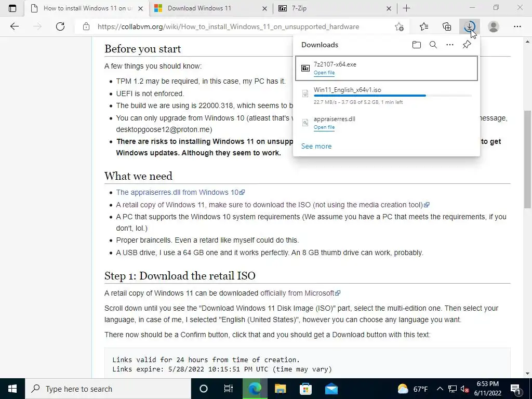The width and height of the screenshot is (532, 399).
Task: Click See more in Downloads panel
Action: click(x=316, y=146)
